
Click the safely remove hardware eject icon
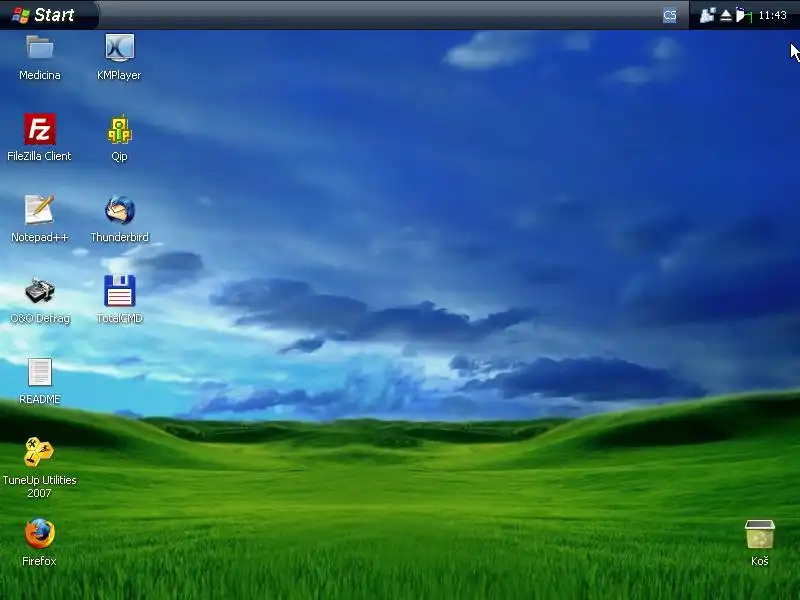[726, 16]
